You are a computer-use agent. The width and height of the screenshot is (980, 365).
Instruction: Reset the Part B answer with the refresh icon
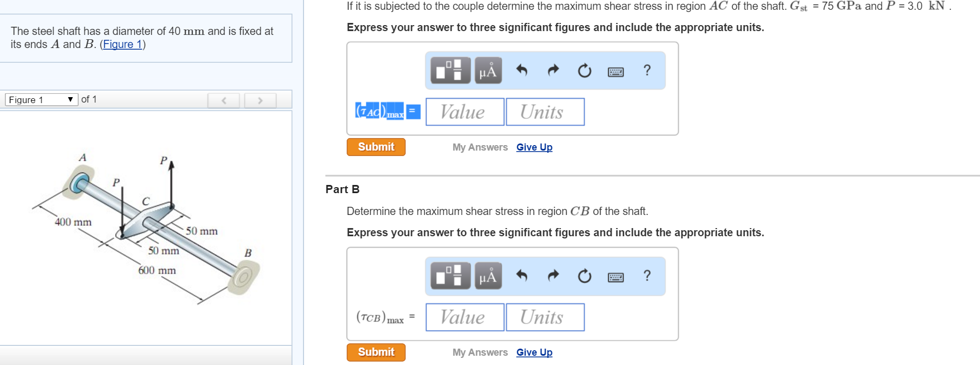point(585,276)
